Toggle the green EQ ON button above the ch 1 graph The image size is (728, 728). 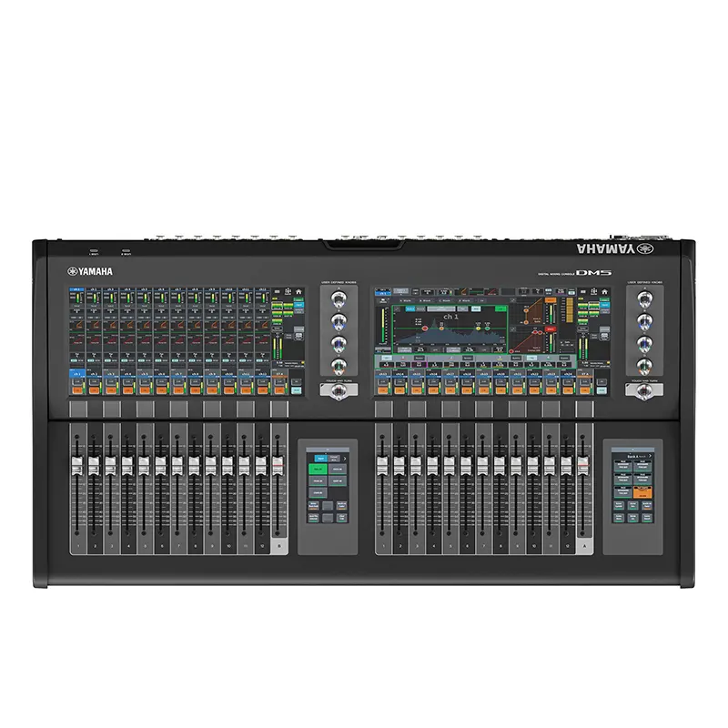(500, 308)
